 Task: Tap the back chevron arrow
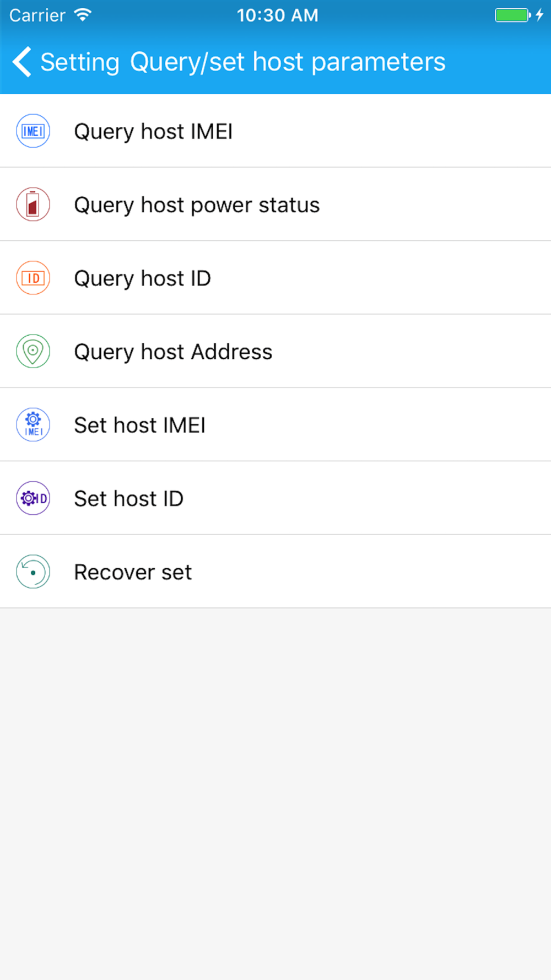[x=22, y=62]
